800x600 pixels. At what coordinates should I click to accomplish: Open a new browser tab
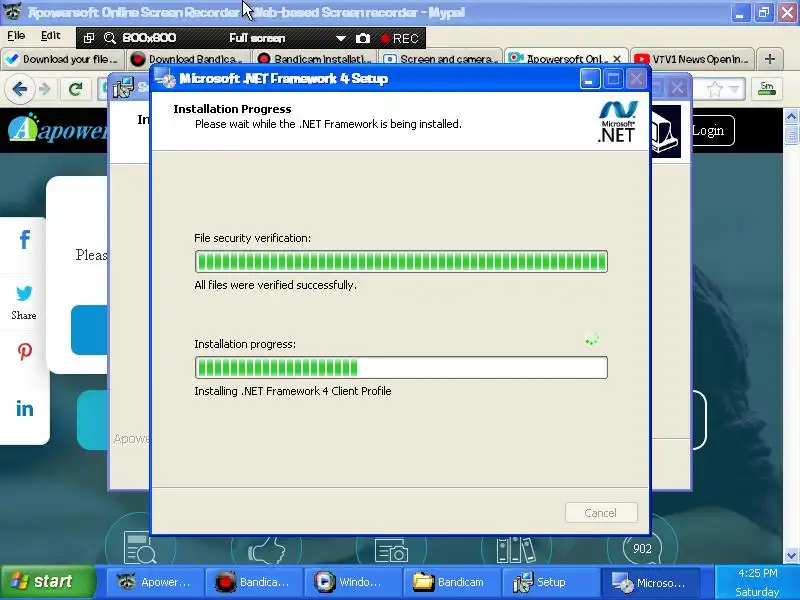(x=770, y=59)
